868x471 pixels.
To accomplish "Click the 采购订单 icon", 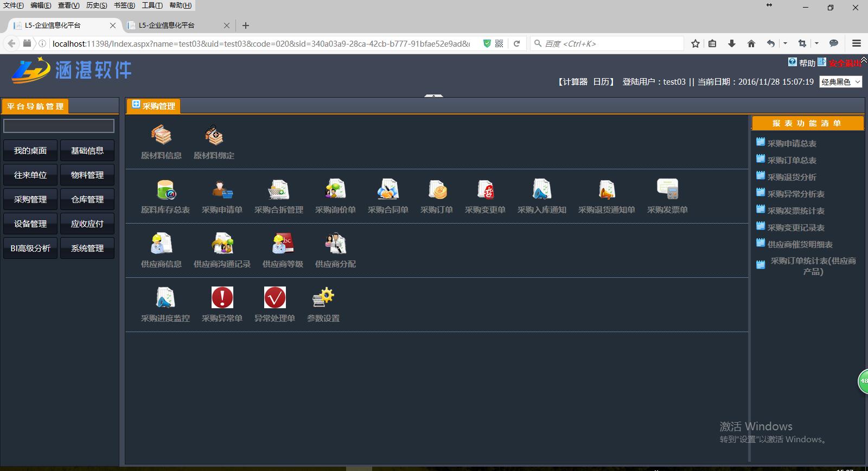I will click(437, 190).
